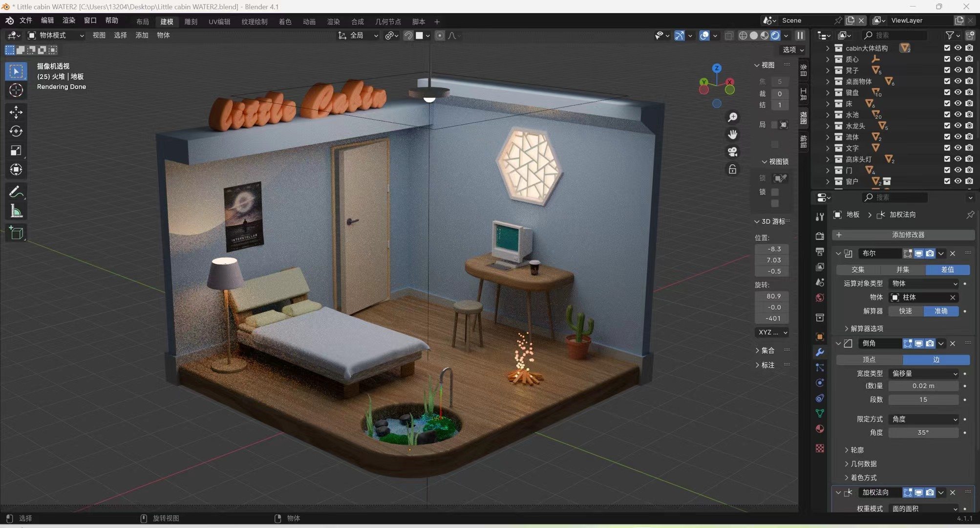The image size is (980, 528).
Task: Select the Scale tool in left toolbar
Action: pos(16,151)
